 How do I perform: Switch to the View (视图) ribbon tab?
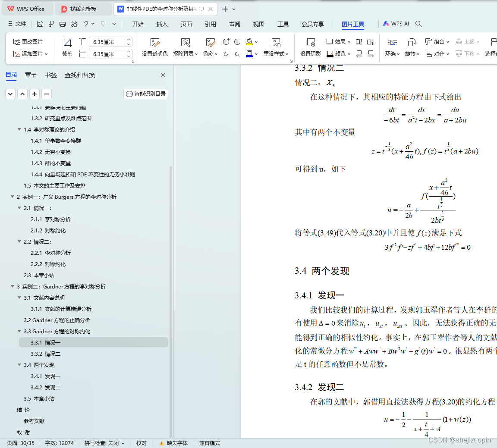click(x=259, y=24)
